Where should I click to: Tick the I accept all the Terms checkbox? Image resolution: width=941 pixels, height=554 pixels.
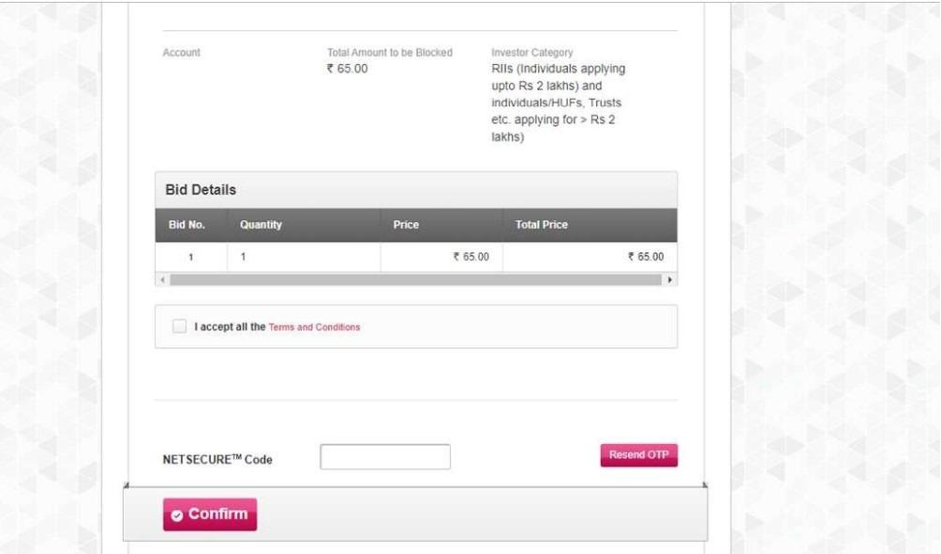tap(179, 327)
